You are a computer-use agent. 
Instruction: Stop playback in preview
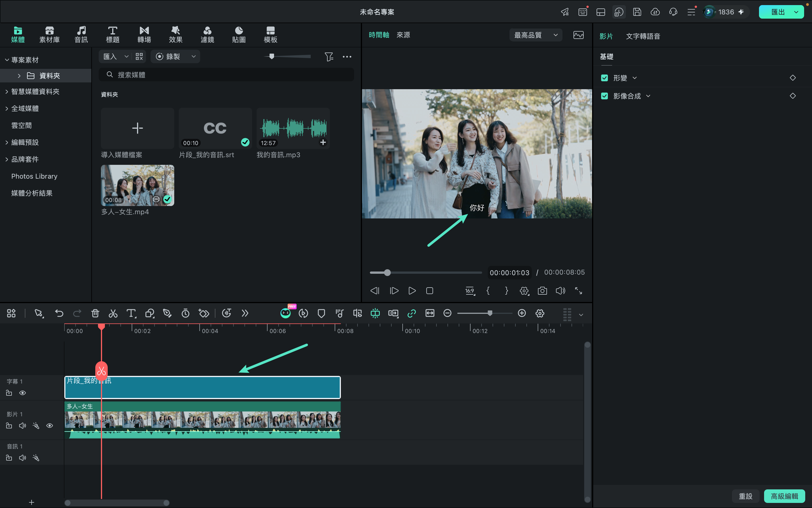tap(429, 291)
